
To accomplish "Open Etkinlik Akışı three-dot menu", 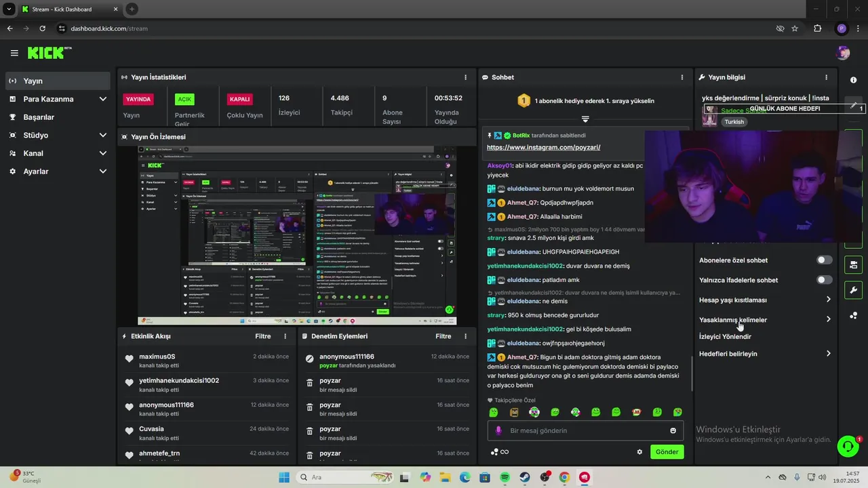I will pyautogui.click(x=285, y=336).
